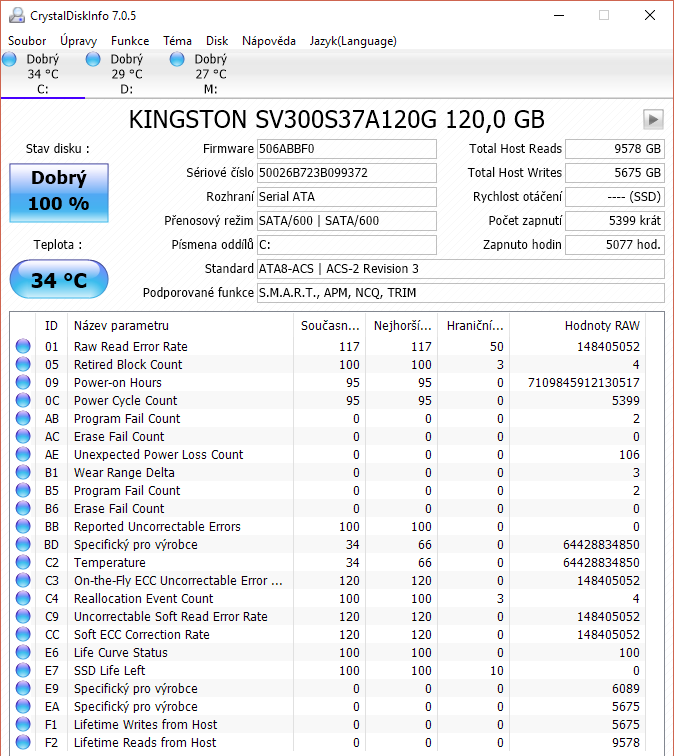Click the status orb for row B6
The image size is (674, 756).
pyautogui.click(x=23, y=508)
